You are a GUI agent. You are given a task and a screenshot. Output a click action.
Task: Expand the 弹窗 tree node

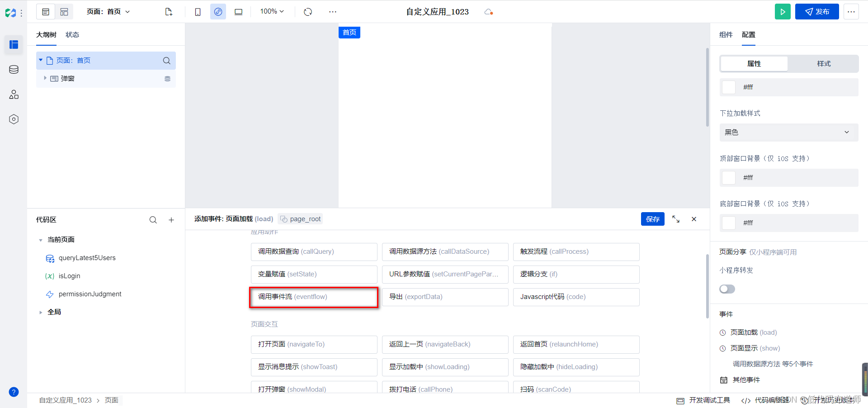click(x=45, y=78)
